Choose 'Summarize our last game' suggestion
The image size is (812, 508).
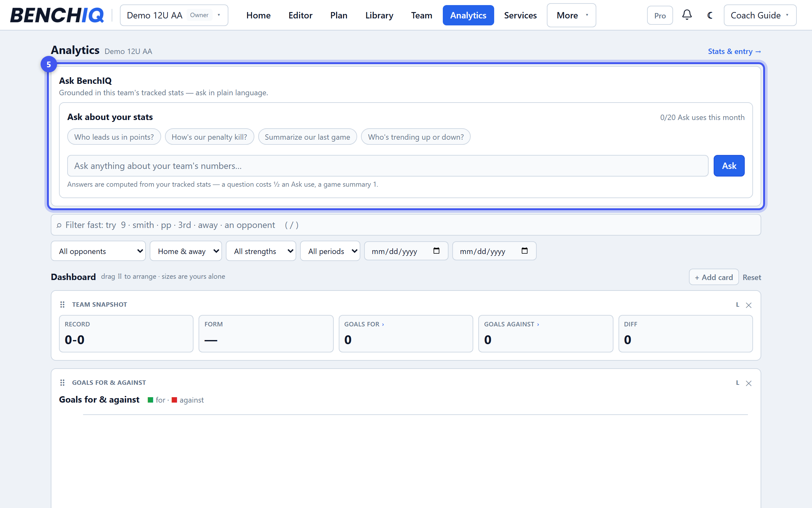(x=307, y=137)
